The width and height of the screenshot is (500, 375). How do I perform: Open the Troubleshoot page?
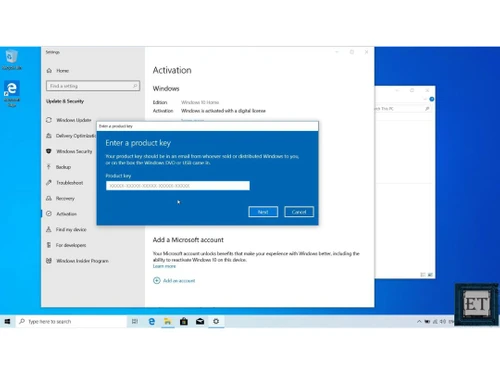click(69, 183)
